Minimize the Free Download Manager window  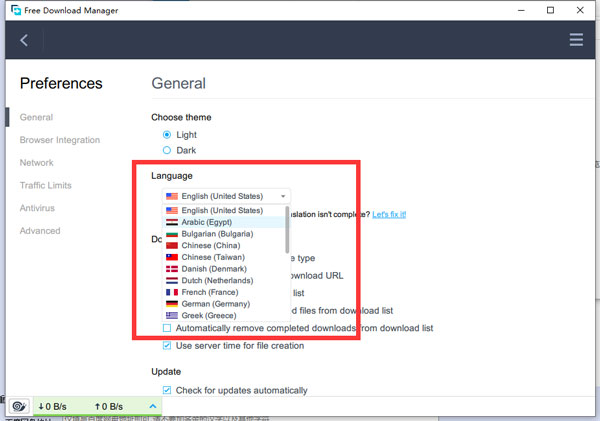tap(521, 10)
